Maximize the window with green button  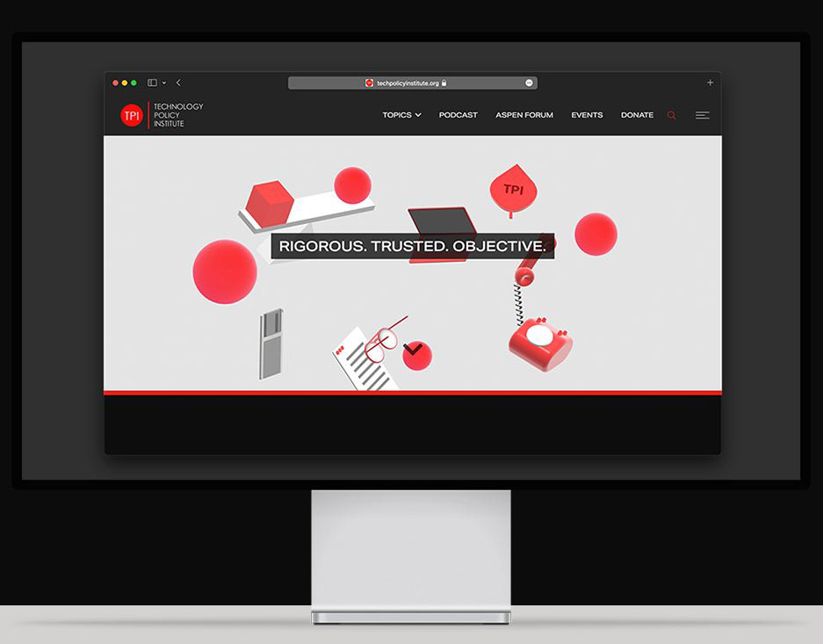(x=134, y=83)
